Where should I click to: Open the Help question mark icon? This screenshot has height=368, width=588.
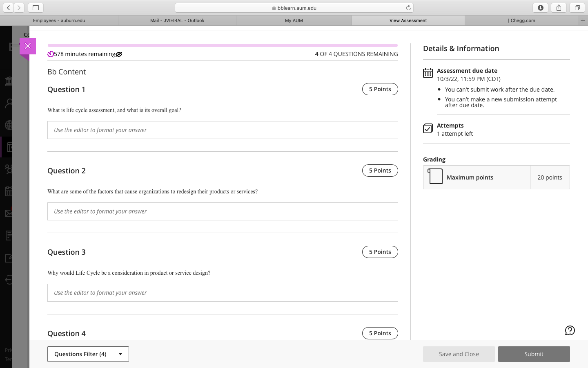point(570,330)
